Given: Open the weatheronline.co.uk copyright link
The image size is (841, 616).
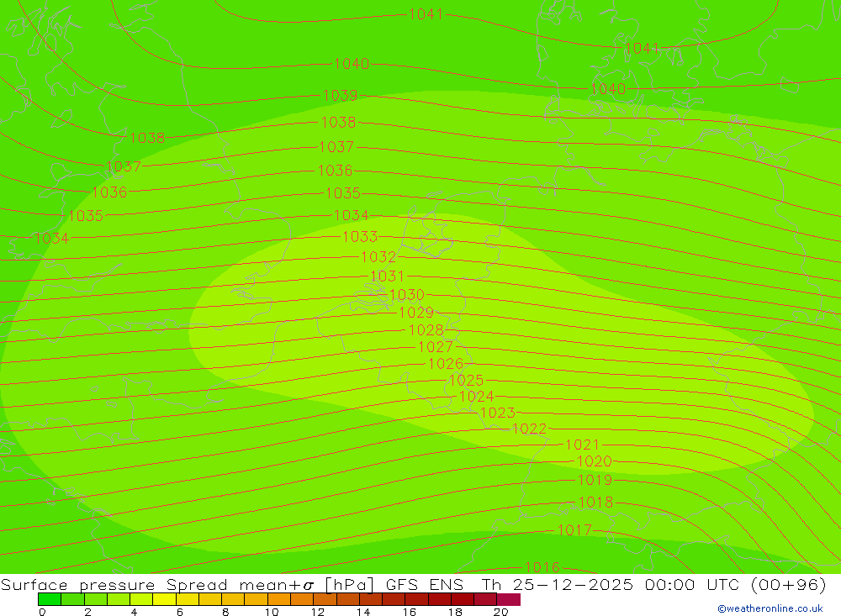Looking at the screenshot, I should (x=770, y=608).
